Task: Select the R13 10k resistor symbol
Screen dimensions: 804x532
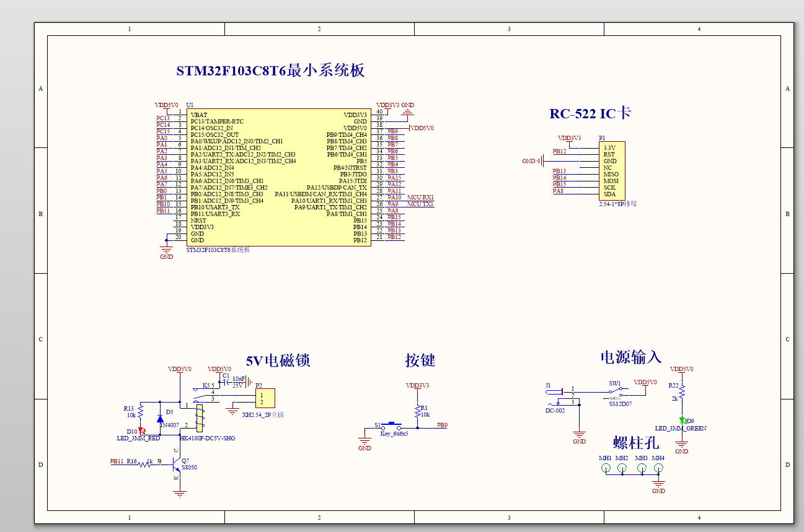Action: tap(141, 411)
